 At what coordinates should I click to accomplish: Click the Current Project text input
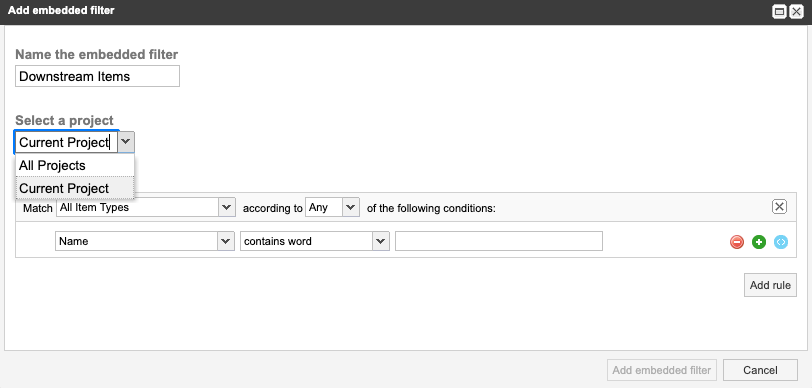(67, 142)
